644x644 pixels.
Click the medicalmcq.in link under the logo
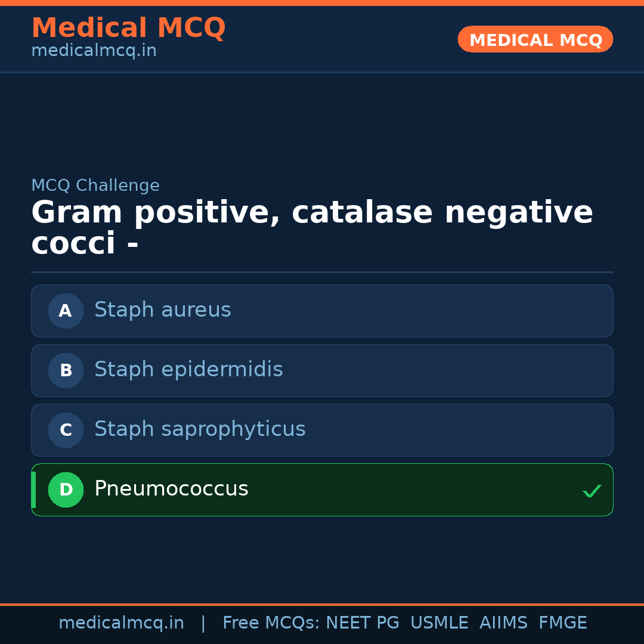[x=93, y=50]
